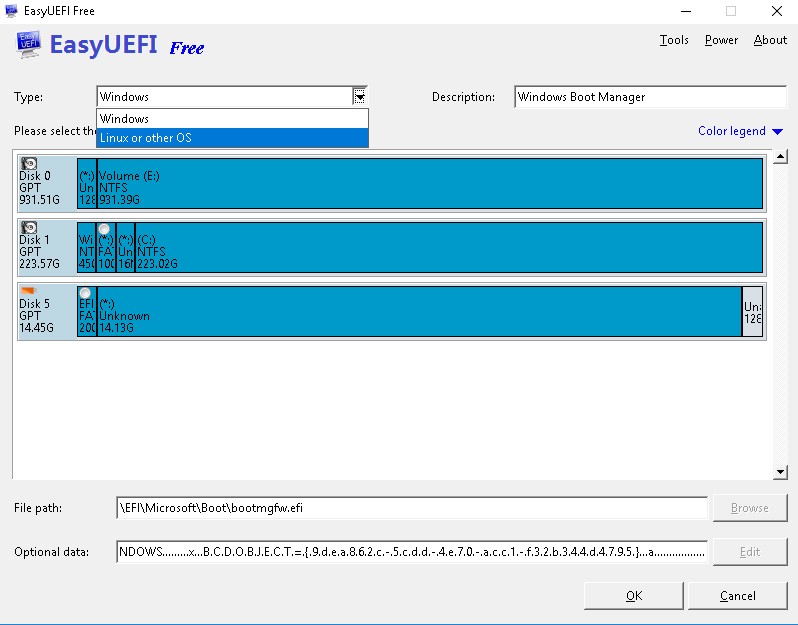Click the Cancel button
Screen dimensions: 798x625
[x=737, y=595]
